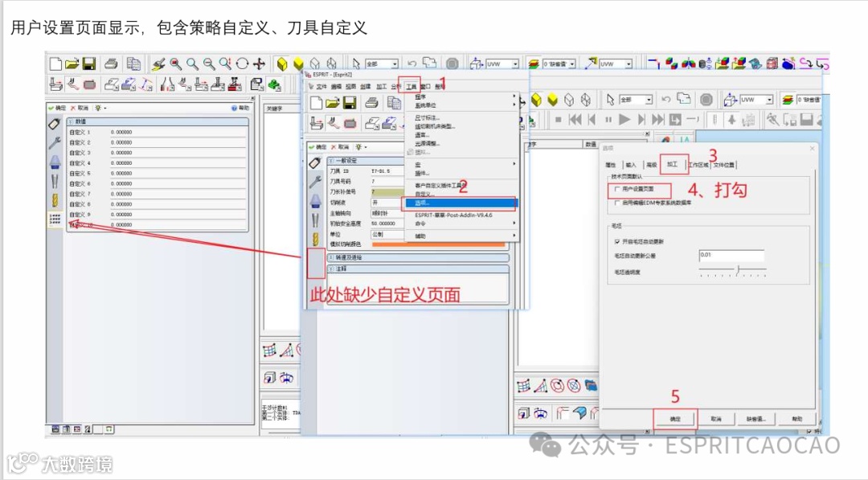This screenshot has width=868, height=480.
Task: Click undo arrow in rightmost window toolbar
Action: point(665,100)
